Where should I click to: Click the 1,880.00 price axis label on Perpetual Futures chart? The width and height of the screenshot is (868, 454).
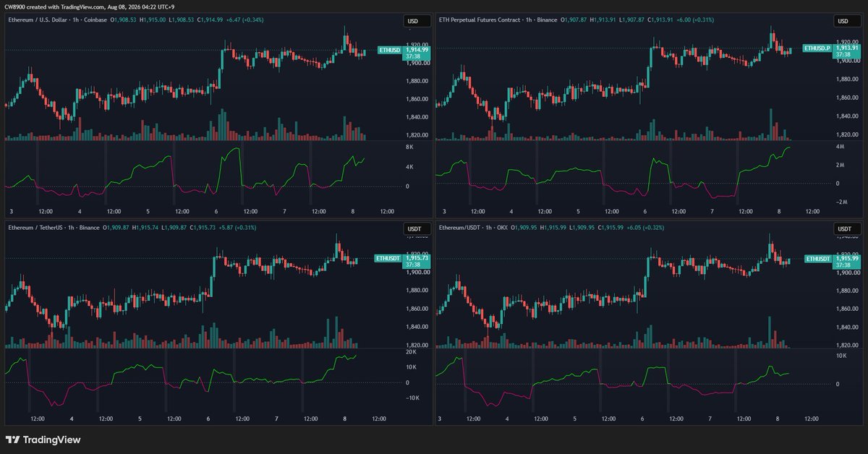tap(846, 79)
